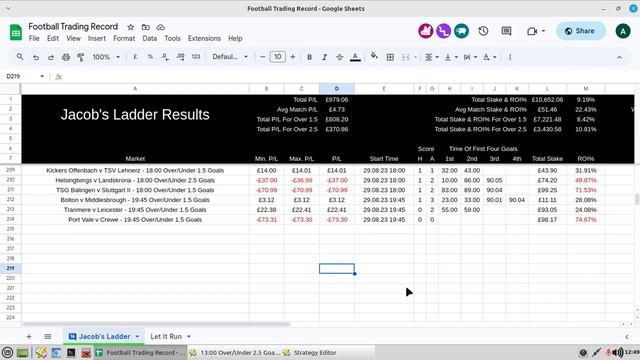The image size is (640, 360).
Task: Redo the last action
Action: click(51, 57)
